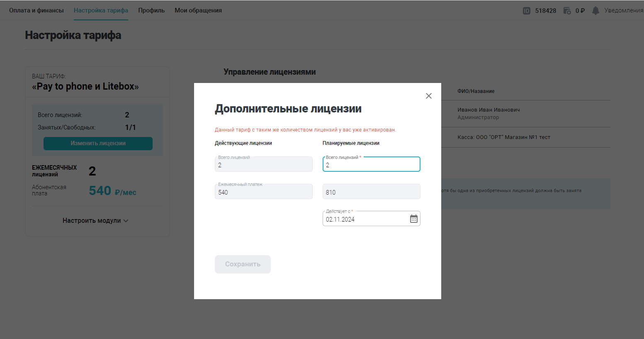Click the account number 518428
The image size is (644, 339).
pyautogui.click(x=546, y=11)
